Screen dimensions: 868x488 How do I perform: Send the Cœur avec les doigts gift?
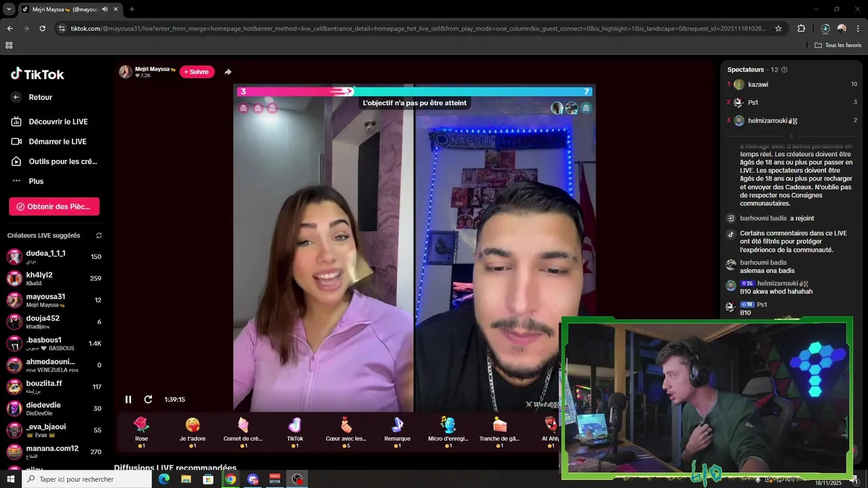coord(346,432)
